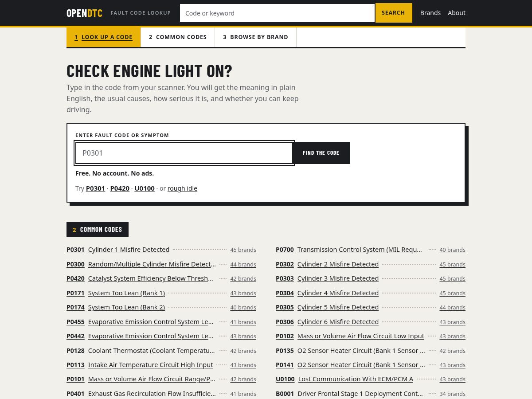Open Cylinder 1 Misfire Detected
Viewport: 532px width, 399px height.
click(129, 250)
